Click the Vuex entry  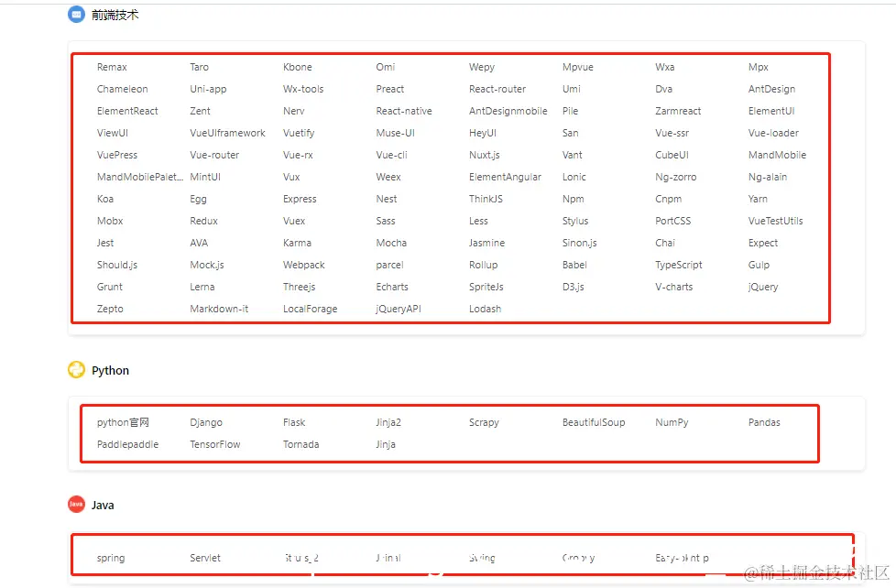[294, 221]
